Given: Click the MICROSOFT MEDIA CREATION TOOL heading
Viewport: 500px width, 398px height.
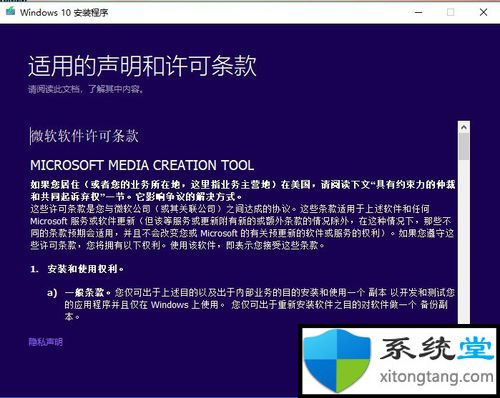Looking at the screenshot, I should click(x=142, y=165).
